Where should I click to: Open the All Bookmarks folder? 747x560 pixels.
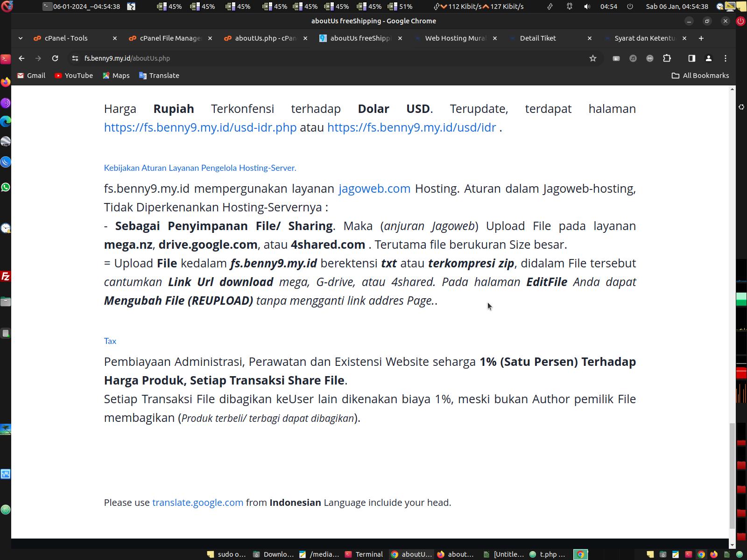click(x=700, y=76)
